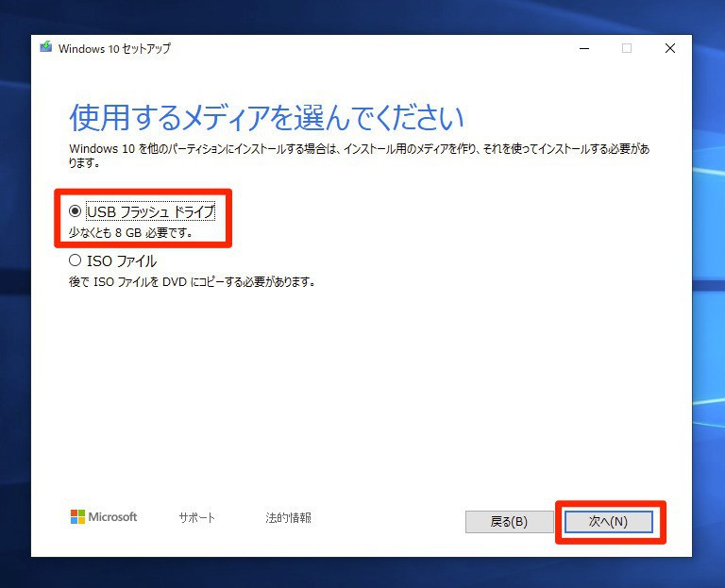The image size is (725, 588).
Task: Select the ISO ファイル radio option
Action: coord(75,260)
